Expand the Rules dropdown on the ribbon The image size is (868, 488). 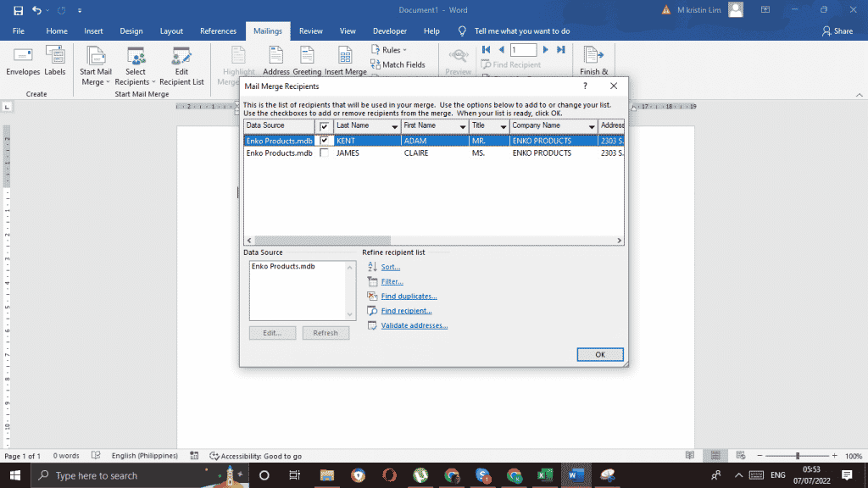[x=389, y=49]
